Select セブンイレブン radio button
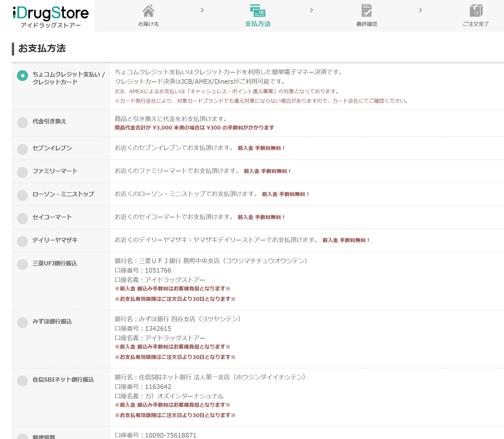504x439 pixels. click(22, 149)
